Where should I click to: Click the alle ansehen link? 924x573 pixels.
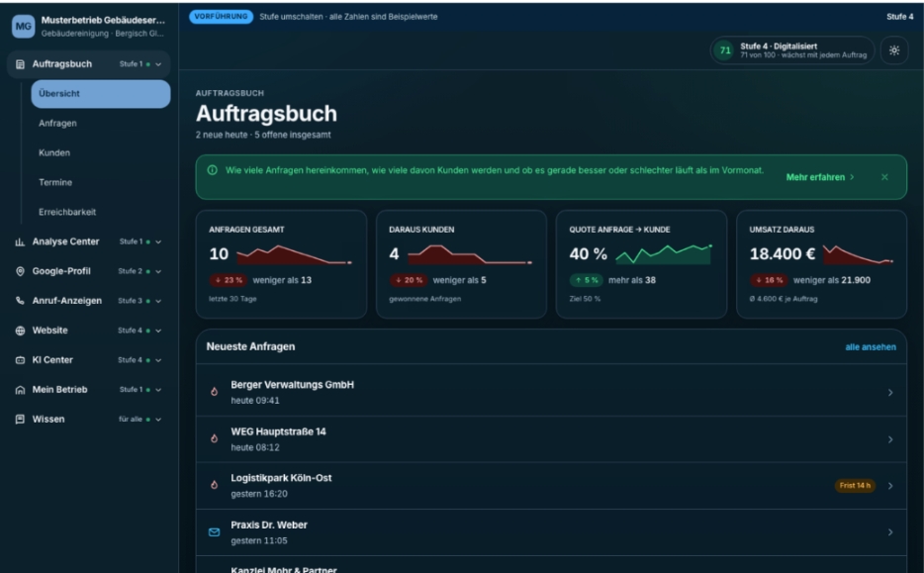coord(871,347)
